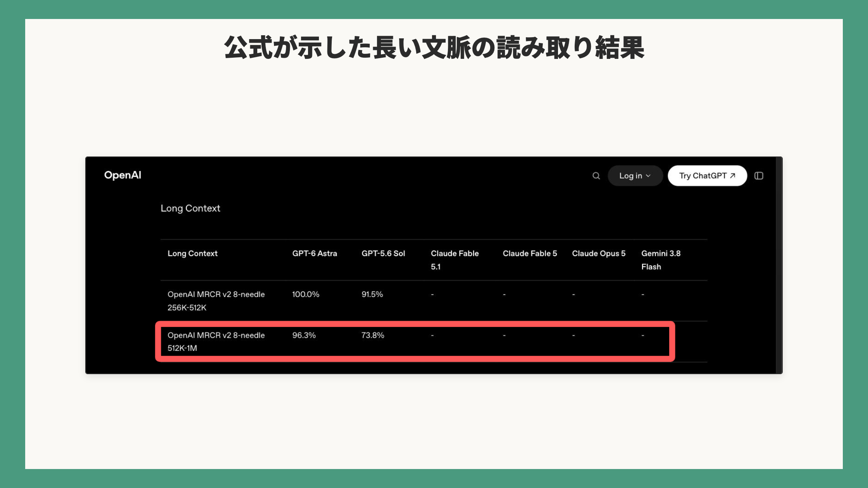Click the 'Claude Fable 5.1' column header
Screen dimensions: 868x488
click(x=455, y=260)
